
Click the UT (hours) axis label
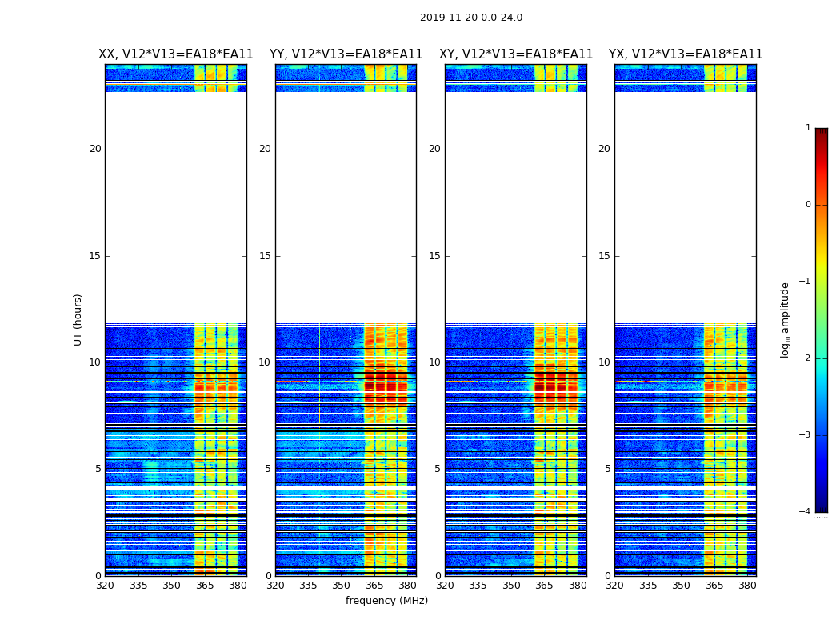click(78, 320)
